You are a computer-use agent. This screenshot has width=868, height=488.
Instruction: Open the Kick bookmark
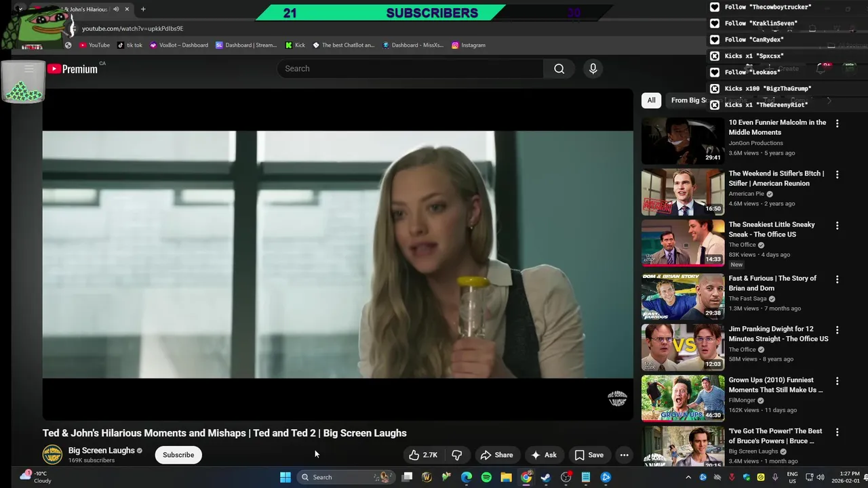click(295, 45)
